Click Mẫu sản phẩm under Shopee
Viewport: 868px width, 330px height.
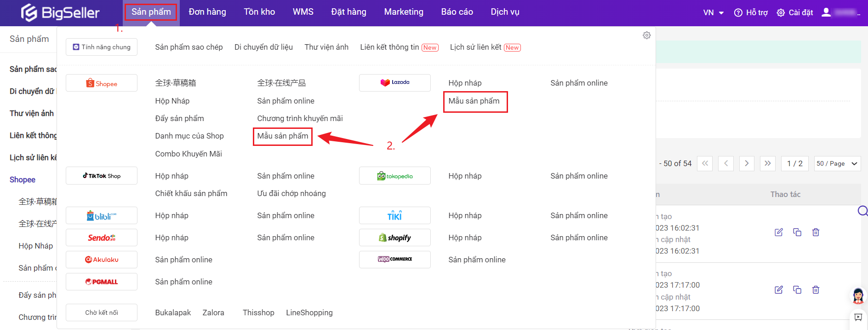(x=283, y=136)
